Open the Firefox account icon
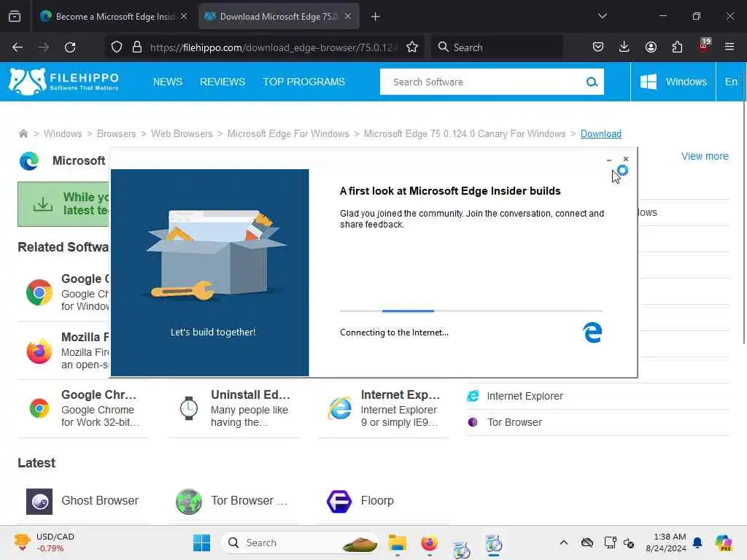 [x=651, y=47]
